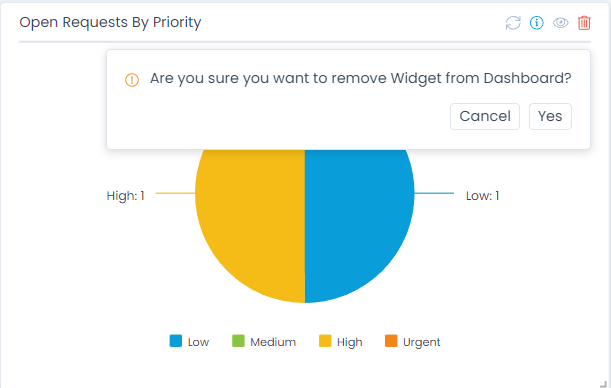Select the blue Low pie slice
The width and height of the screenshot is (611, 388).
(355, 222)
